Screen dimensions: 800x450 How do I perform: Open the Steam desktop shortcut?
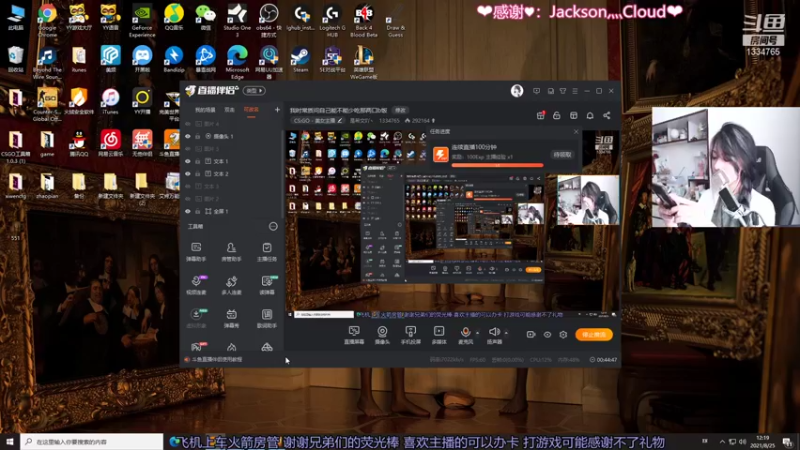tap(300, 59)
